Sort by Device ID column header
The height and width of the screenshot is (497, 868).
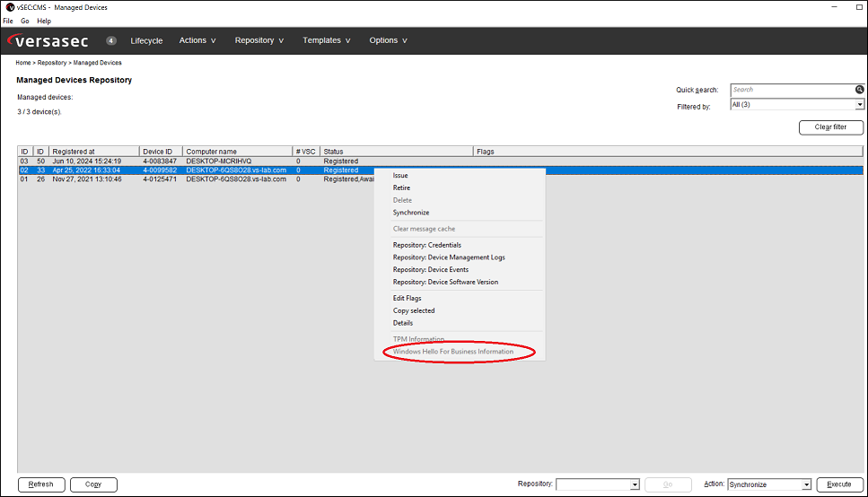(x=161, y=151)
